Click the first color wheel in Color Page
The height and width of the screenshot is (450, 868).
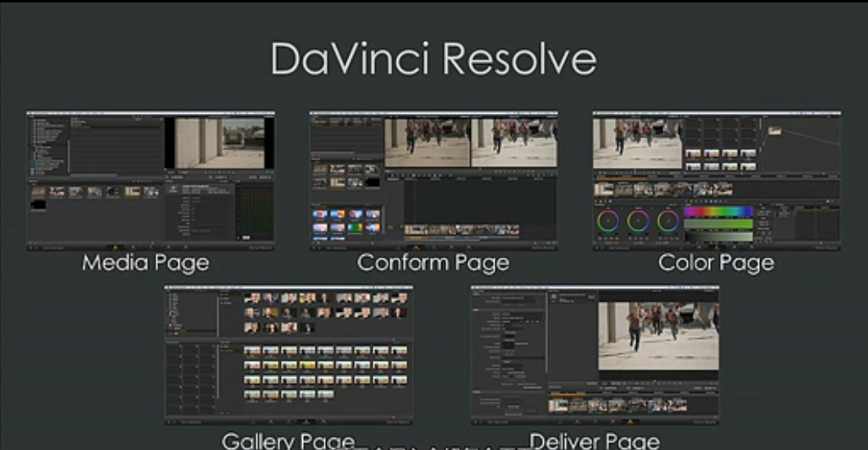[608, 221]
